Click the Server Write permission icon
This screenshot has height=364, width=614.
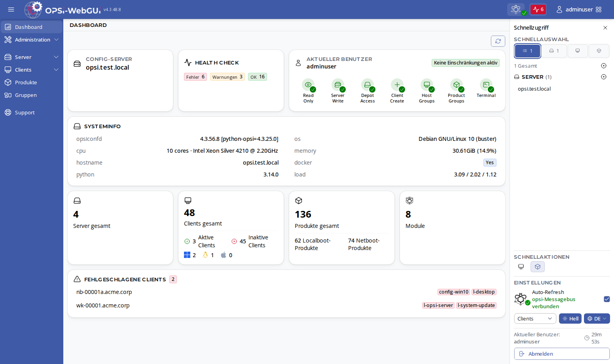338,85
